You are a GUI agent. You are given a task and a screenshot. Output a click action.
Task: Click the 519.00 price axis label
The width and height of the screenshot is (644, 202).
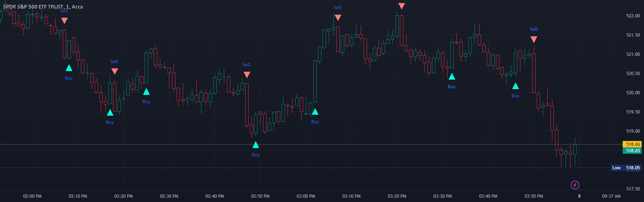pyautogui.click(x=633, y=131)
